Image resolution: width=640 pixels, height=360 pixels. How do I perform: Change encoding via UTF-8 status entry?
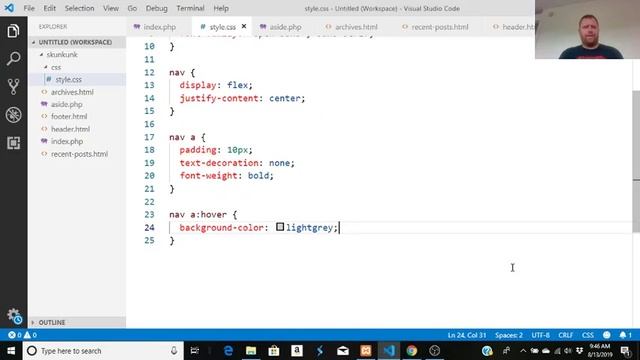tap(540, 335)
